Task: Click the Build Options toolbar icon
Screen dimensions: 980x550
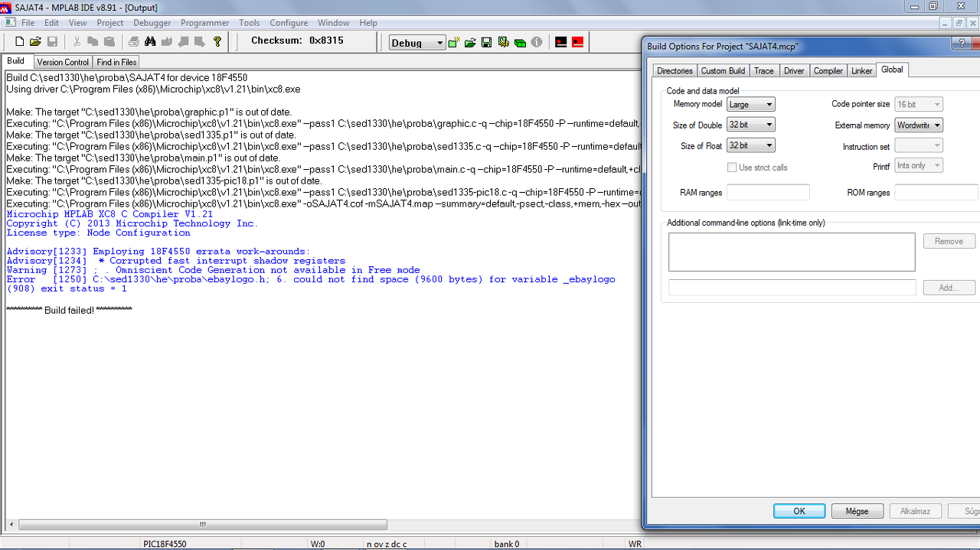Action: 503,42
